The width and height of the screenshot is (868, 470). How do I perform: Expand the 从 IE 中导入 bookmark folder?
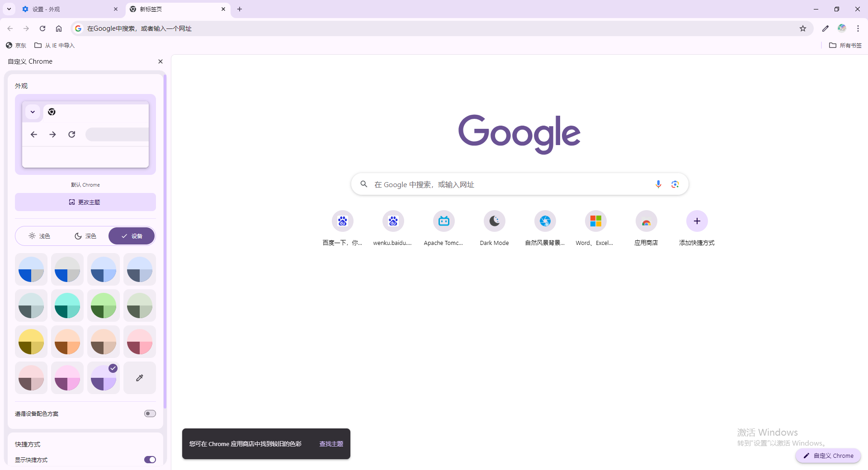55,45
